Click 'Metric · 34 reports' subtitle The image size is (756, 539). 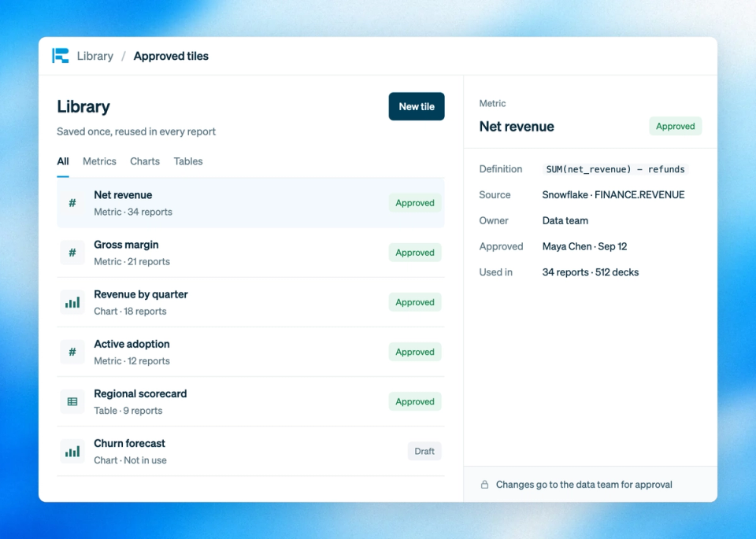point(133,212)
